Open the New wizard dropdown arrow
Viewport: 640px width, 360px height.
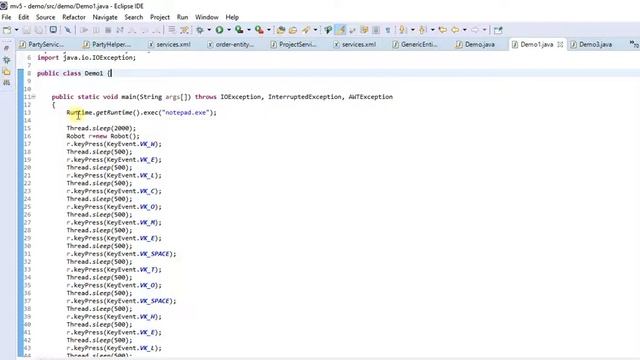pos(16,30)
